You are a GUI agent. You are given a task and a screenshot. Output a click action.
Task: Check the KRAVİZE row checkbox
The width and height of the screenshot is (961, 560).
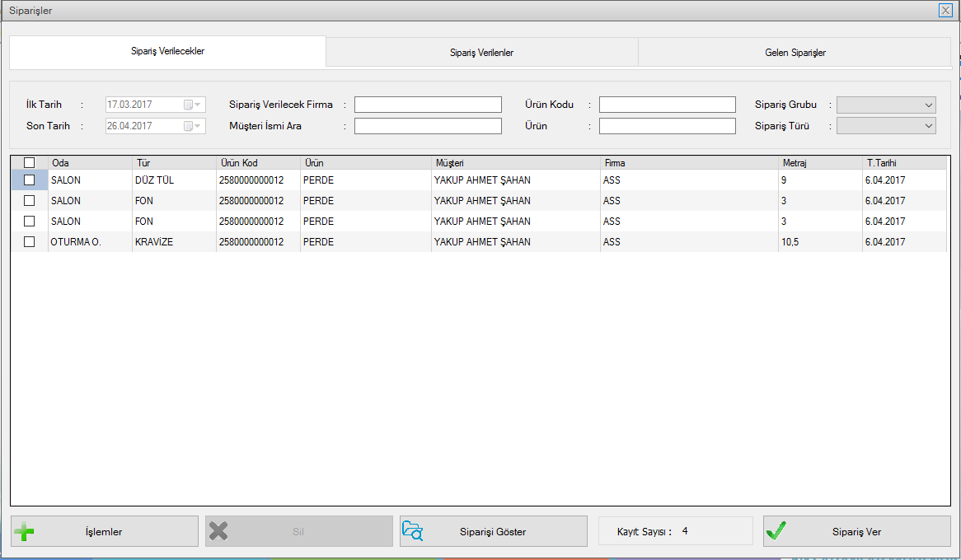30,242
